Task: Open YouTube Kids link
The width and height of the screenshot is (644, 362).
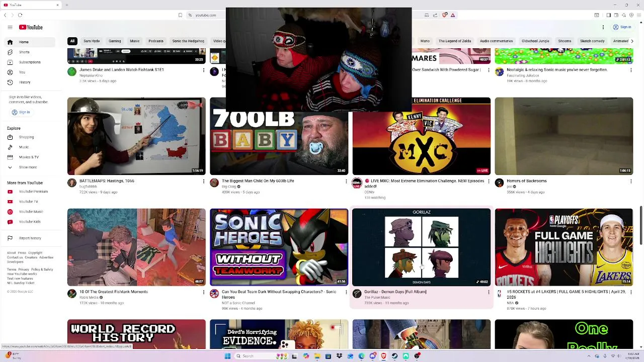Action: pyautogui.click(x=30, y=222)
